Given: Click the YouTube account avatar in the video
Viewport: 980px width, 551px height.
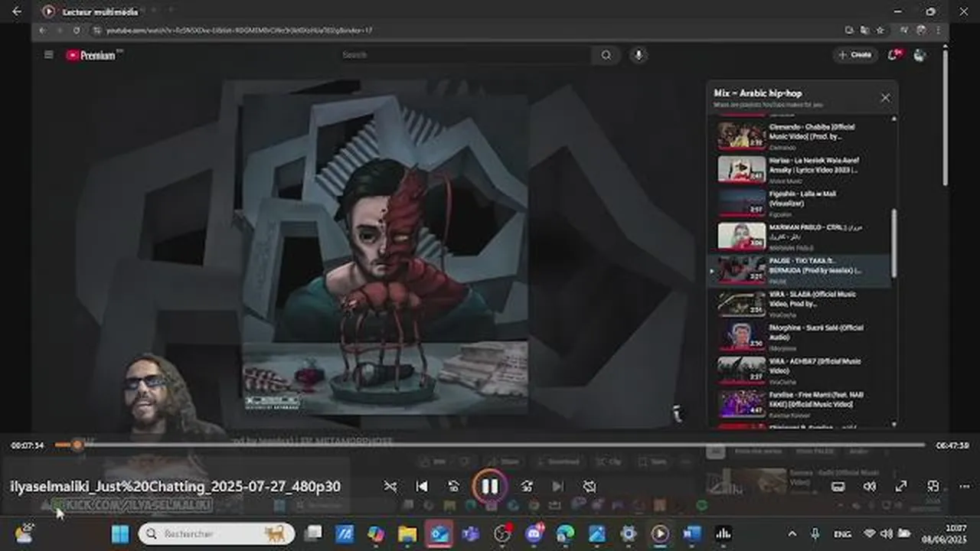Looking at the screenshot, I should 920,55.
